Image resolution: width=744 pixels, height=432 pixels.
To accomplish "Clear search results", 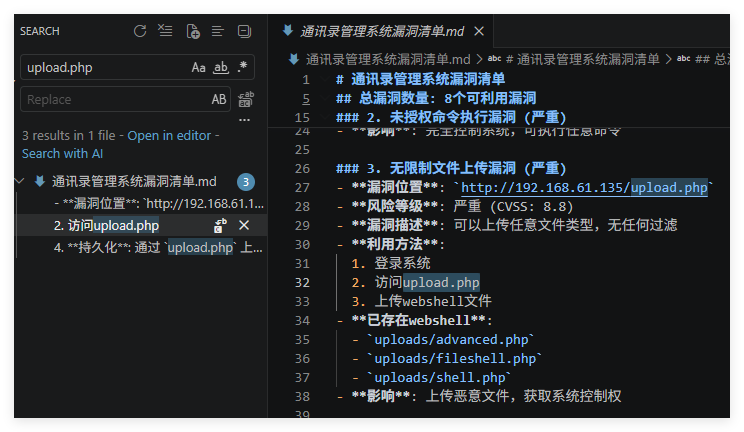I will [x=166, y=31].
